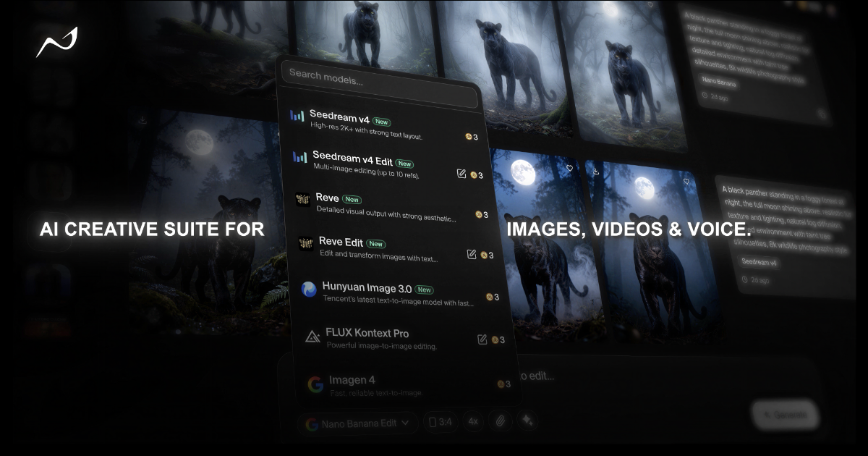Image resolution: width=868 pixels, height=456 pixels.
Task: Click the credit coin icon on Hunyuan Image 3.0
Action: coord(490,297)
